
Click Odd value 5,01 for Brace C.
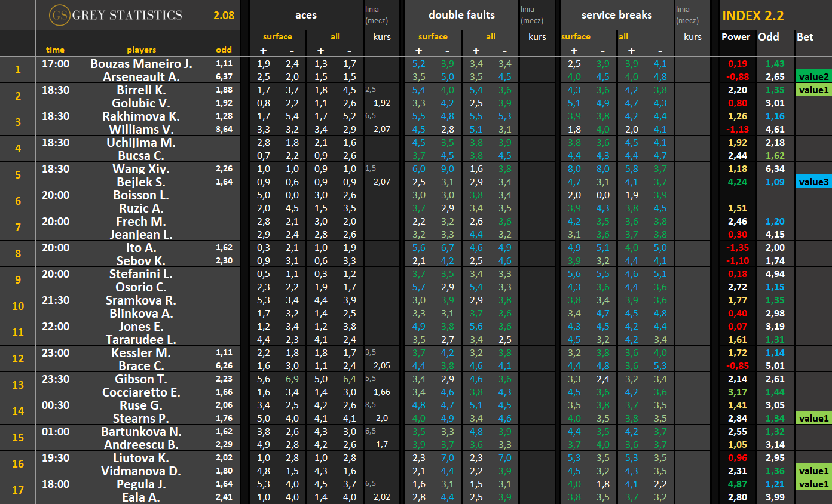point(775,365)
